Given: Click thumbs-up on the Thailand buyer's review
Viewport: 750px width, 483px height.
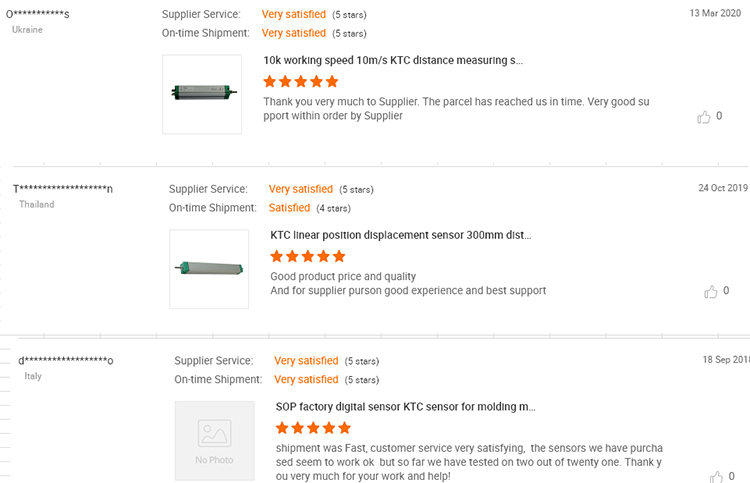Looking at the screenshot, I should click(711, 292).
